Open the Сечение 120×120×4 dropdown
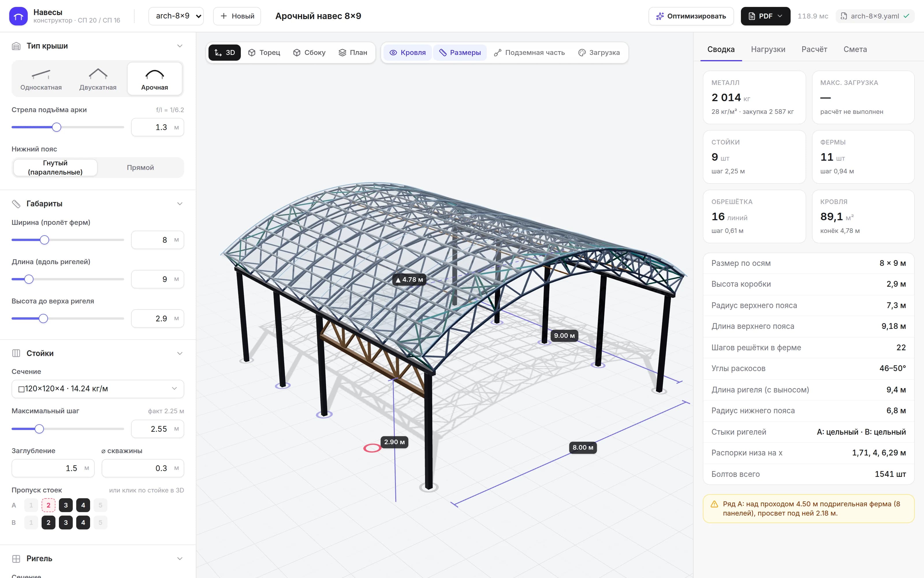924x578 pixels. point(98,389)
